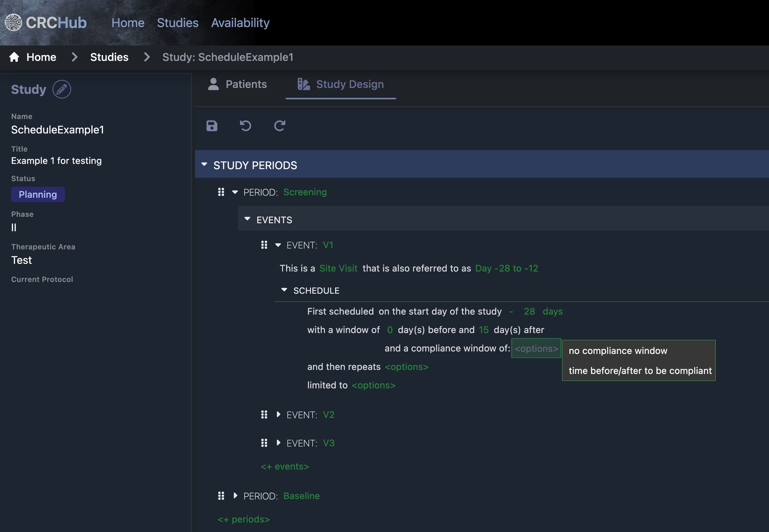Click the CRCHub brain logo
This screenshot has width=769, height=532.
pyautogui.click(x=13, y=23)
